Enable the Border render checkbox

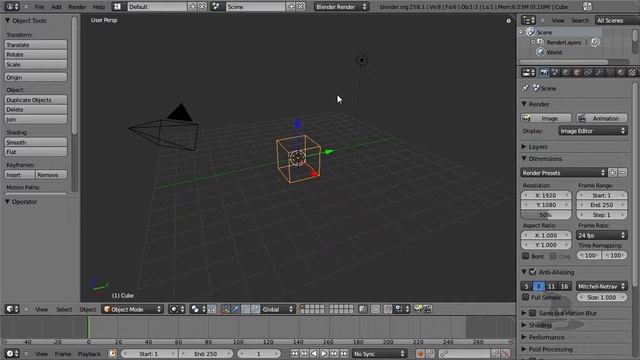526,256
